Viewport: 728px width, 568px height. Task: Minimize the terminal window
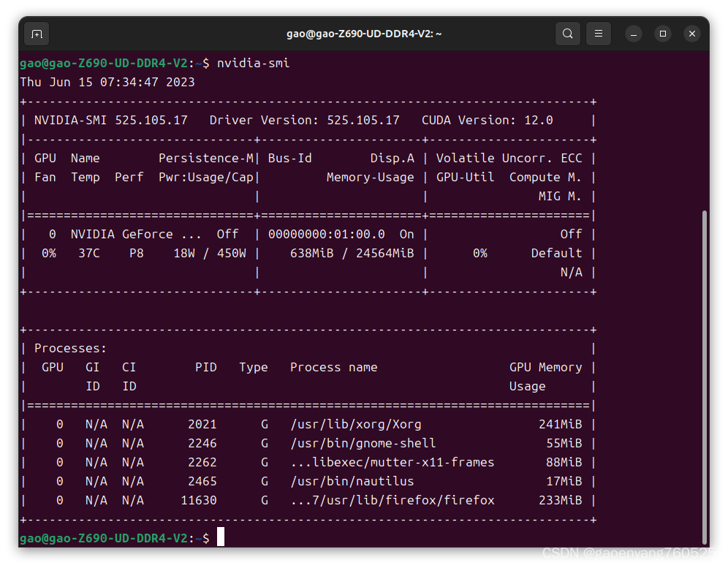(x=633, y=34)
